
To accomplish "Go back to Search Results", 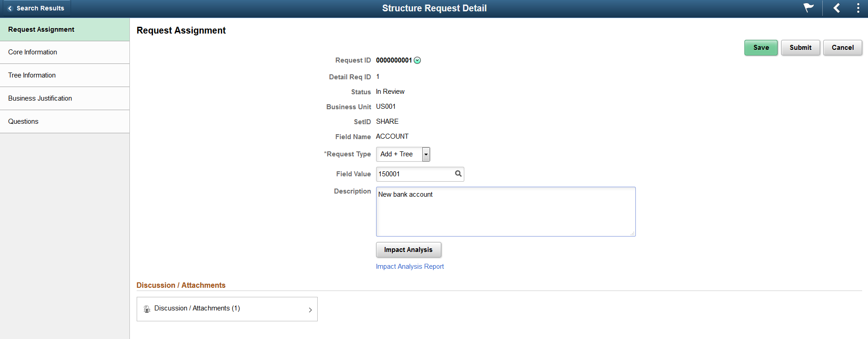I will [36, 8].
